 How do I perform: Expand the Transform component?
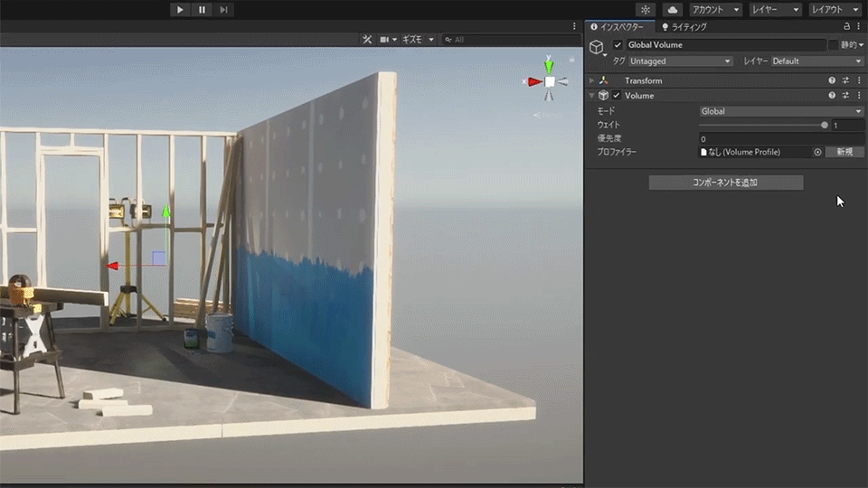(591, 81)
